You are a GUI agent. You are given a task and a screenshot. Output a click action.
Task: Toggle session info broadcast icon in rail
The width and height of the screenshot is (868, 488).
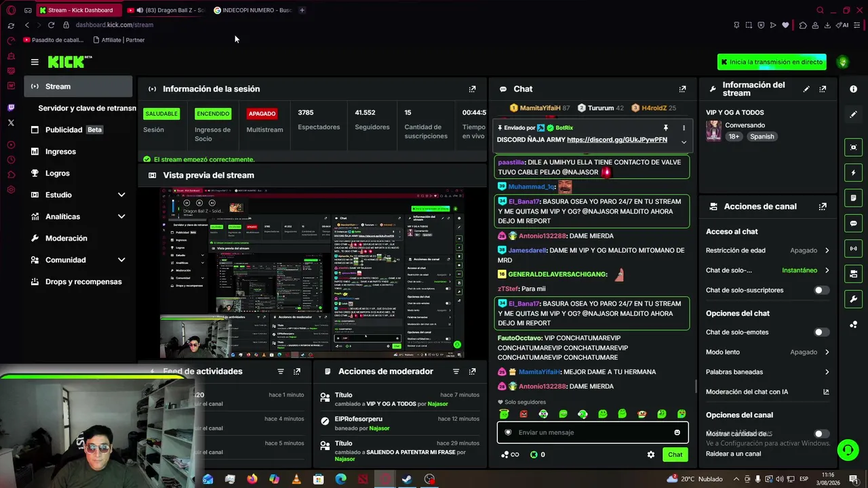[x=853, y=249]
